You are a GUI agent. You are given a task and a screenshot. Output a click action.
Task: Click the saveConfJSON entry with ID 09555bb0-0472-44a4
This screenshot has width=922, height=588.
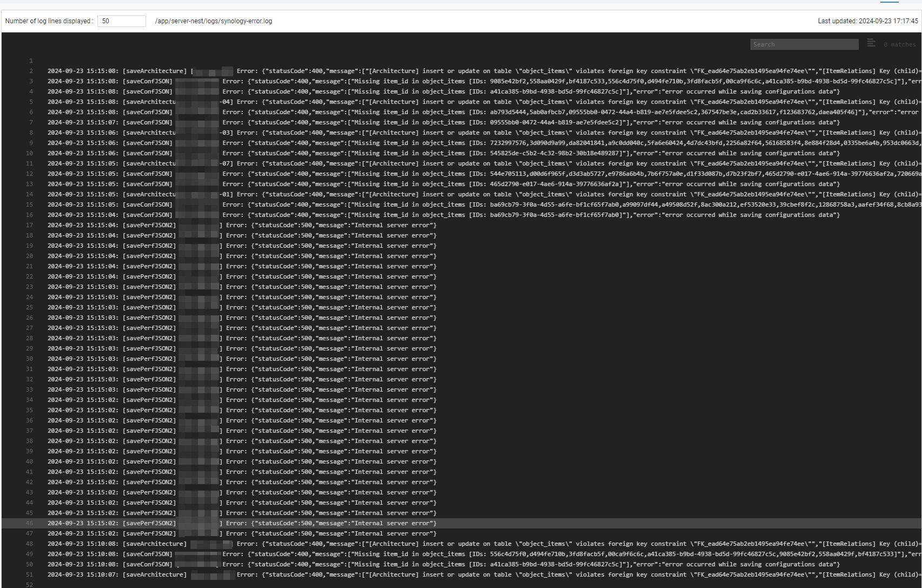[444, 122]
